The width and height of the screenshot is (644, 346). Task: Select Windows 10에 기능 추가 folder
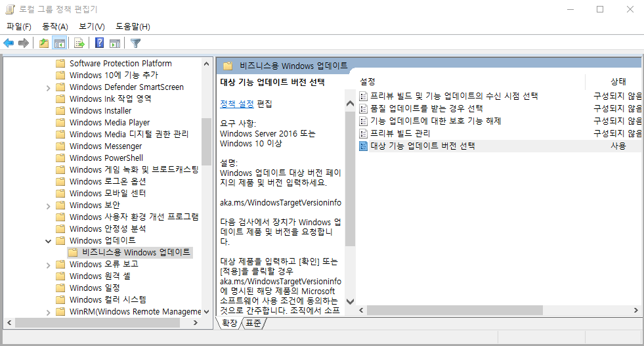[x=114, y=76]
